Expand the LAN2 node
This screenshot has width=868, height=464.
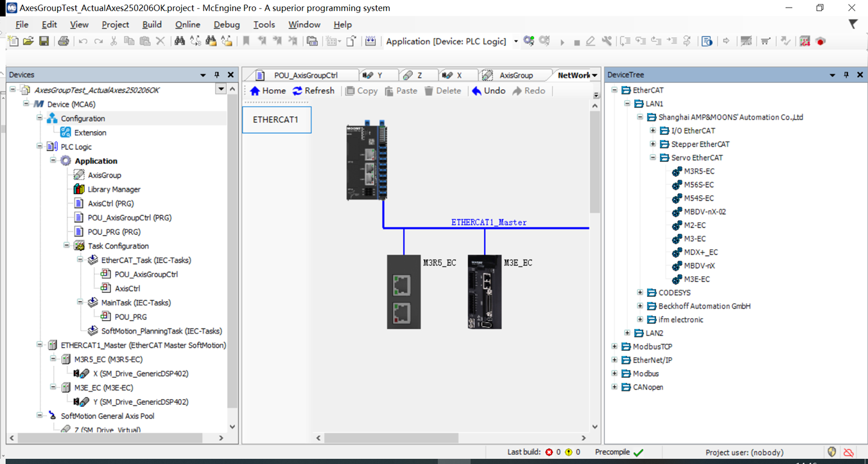[627, 333]
